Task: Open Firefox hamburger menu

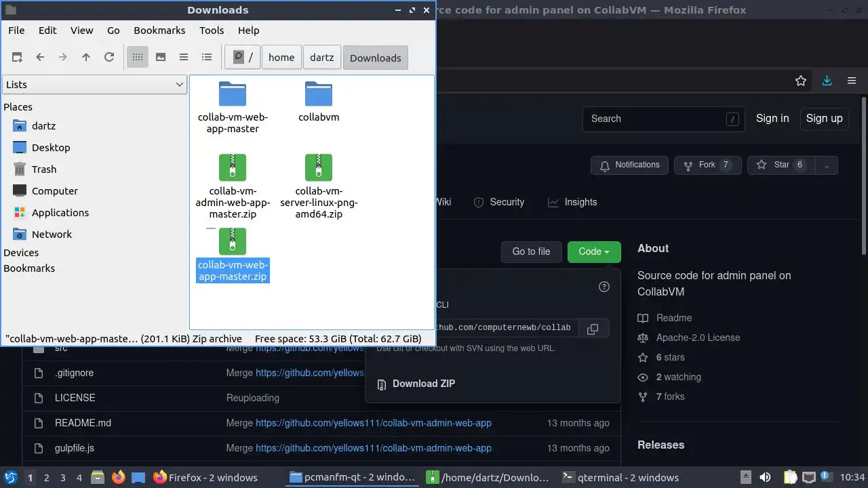Action: (x=852, y=81)
